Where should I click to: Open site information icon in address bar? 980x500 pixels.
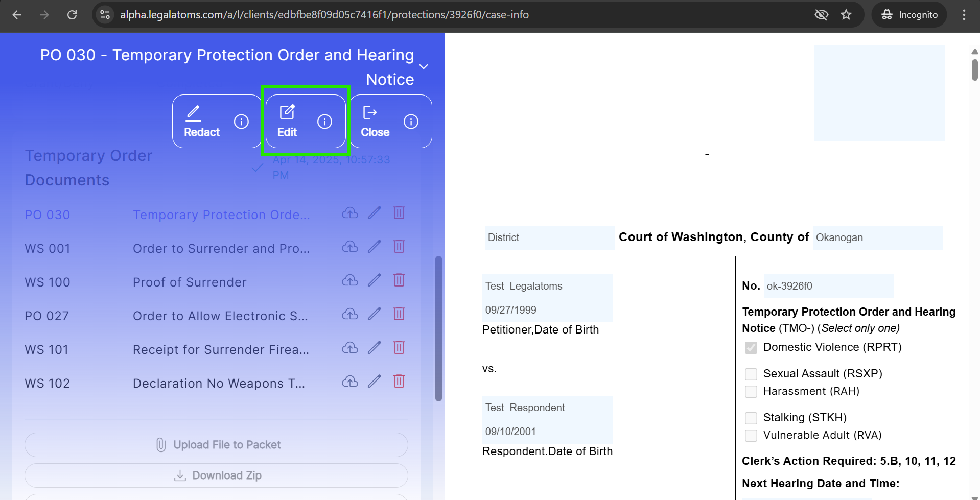pos(105,15)
